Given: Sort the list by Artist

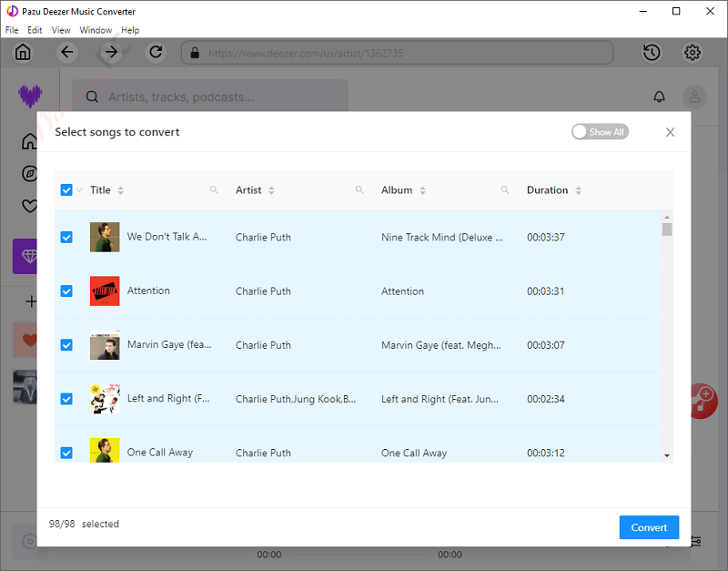Looking at the screenshot, I should point(271,190).
